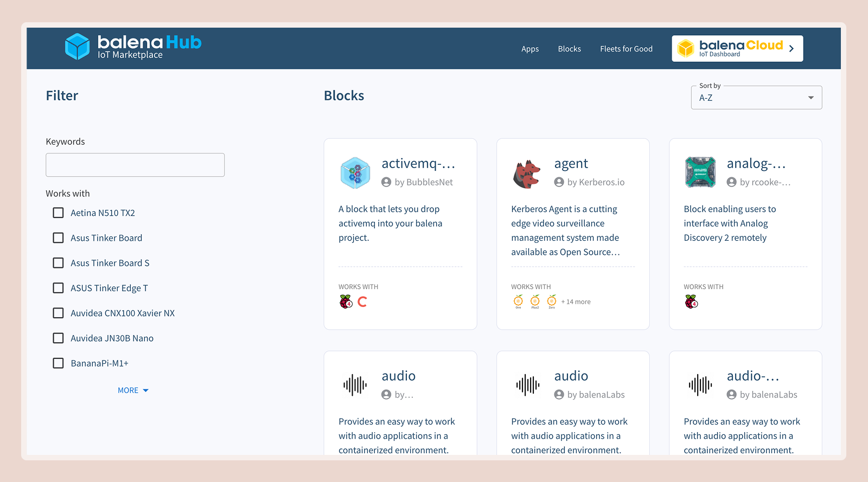Click BubblesNet author avatar icon

(386, 182)
